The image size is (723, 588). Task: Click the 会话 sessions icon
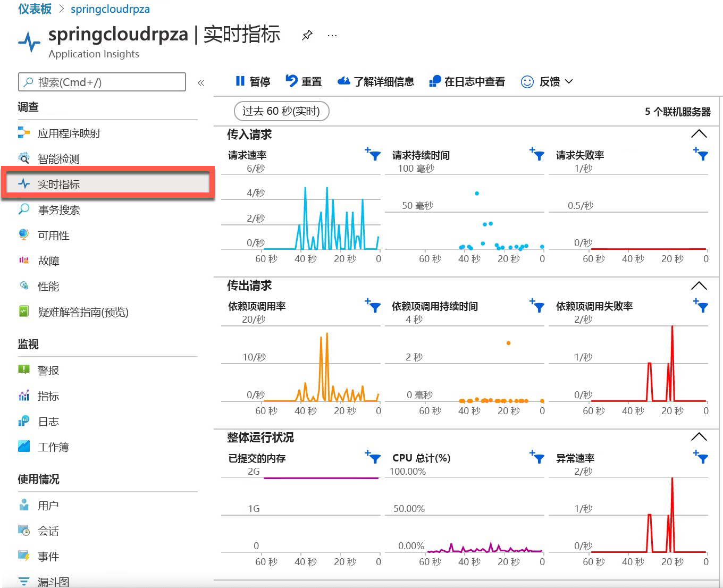(x=24, y=530)
